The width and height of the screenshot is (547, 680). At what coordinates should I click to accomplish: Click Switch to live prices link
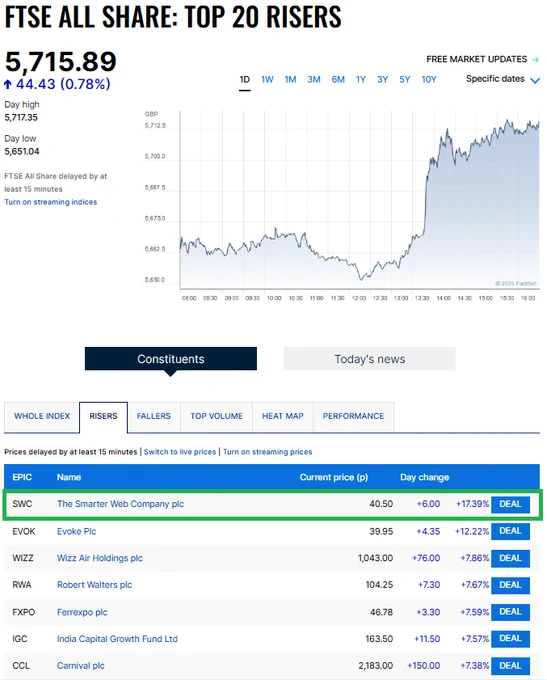(x=180, y=452)
